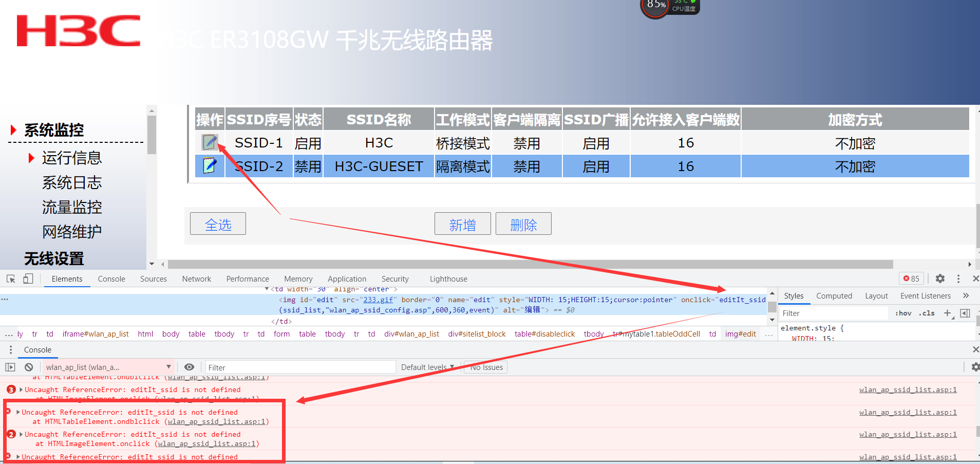Open console settings gear icon
The width and height of the screenshot is (980, 464).
pyautogui.click(x=975, y=367)
